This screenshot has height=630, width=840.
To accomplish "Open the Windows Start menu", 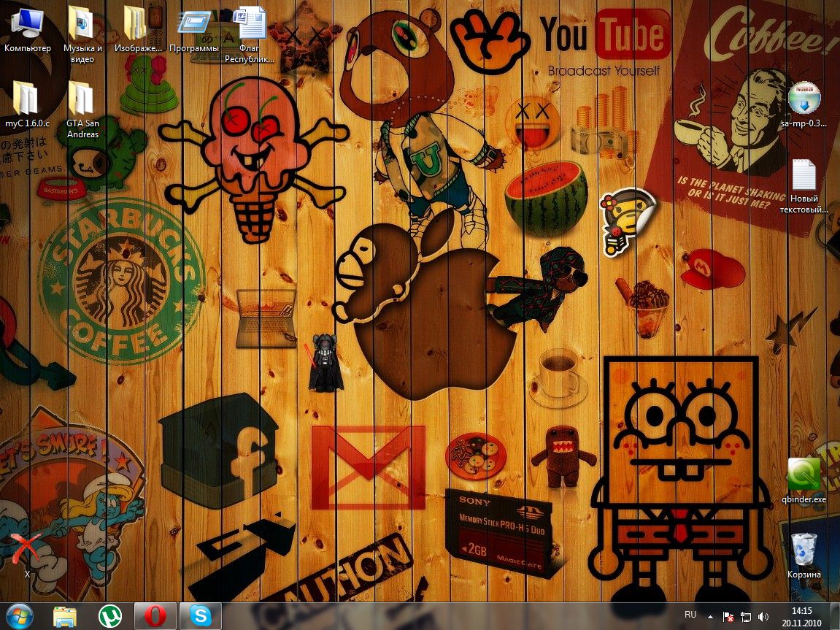I will pyautogui.click(x=20, y=615).
